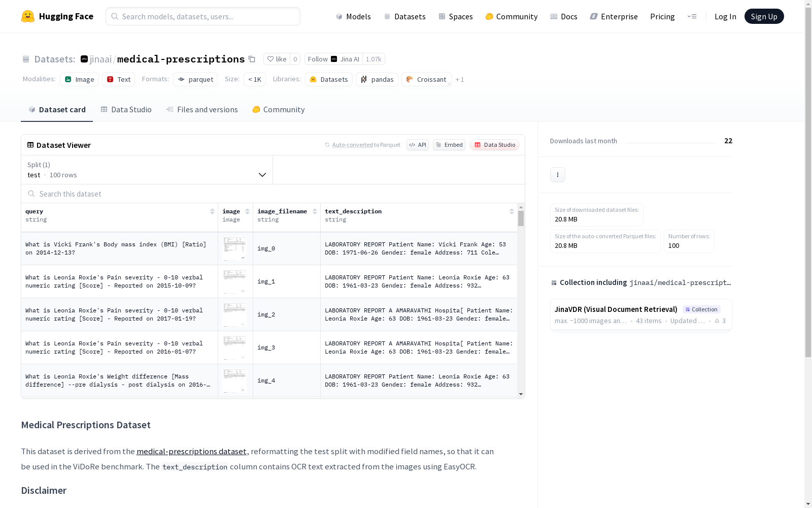Follow Jina AI
This screenshot has height=508, width=812.
333,59
